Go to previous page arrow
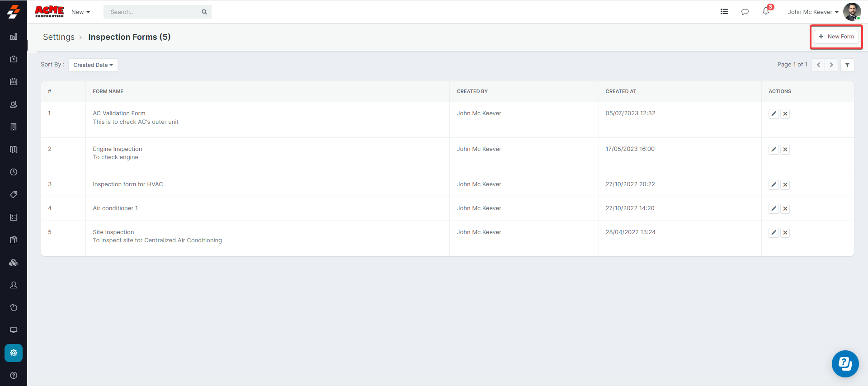Viewport: 868px width, 386px height. pos(818,65)
